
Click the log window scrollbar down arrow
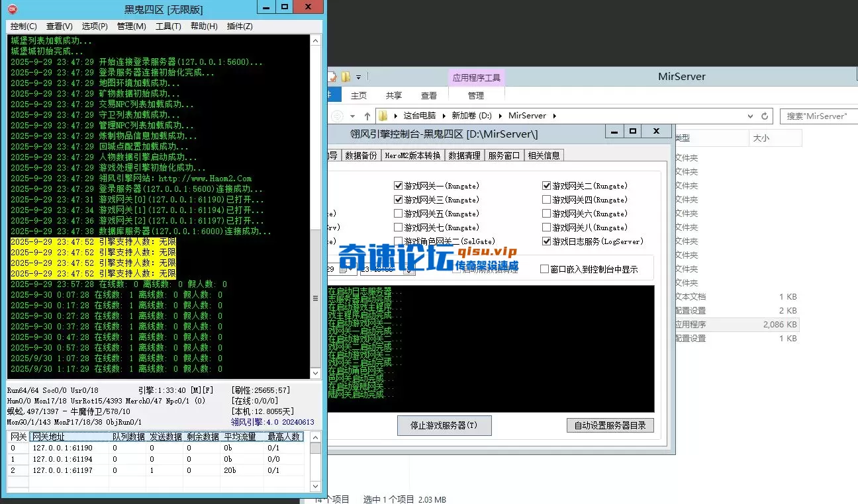[x=316, y=374]
